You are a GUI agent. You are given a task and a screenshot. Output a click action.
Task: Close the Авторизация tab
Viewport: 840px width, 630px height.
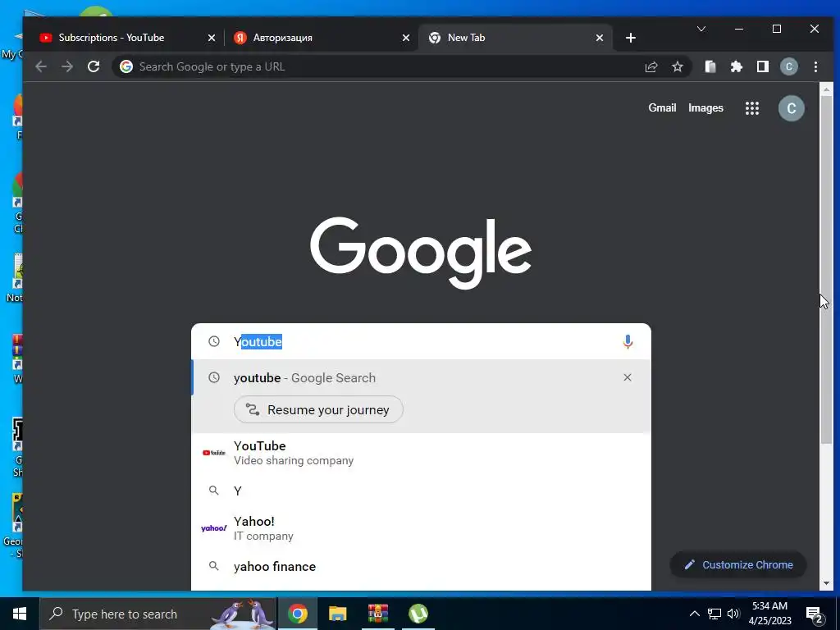(405, 38)
